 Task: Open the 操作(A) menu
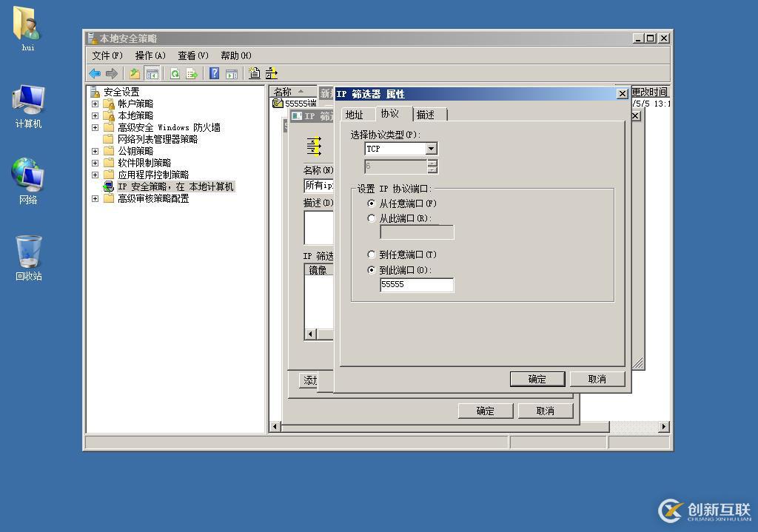click(x=150, y=55)
